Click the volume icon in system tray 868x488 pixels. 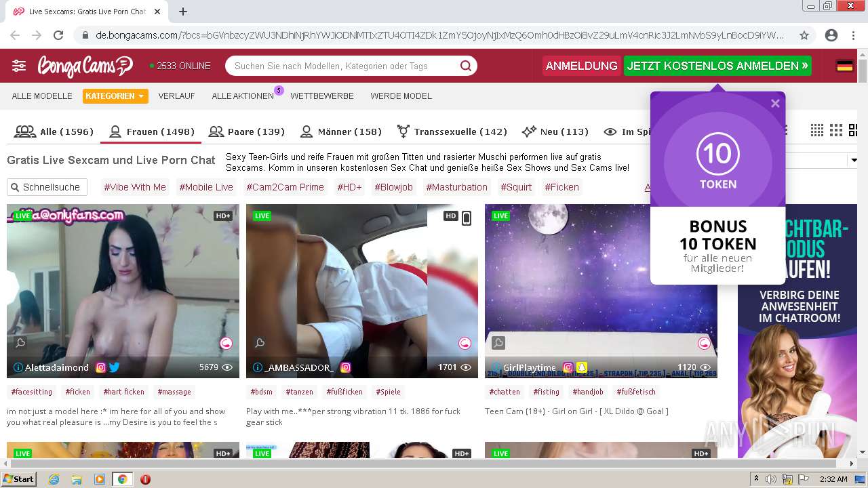pyautogui.click(x=771, y=479)
